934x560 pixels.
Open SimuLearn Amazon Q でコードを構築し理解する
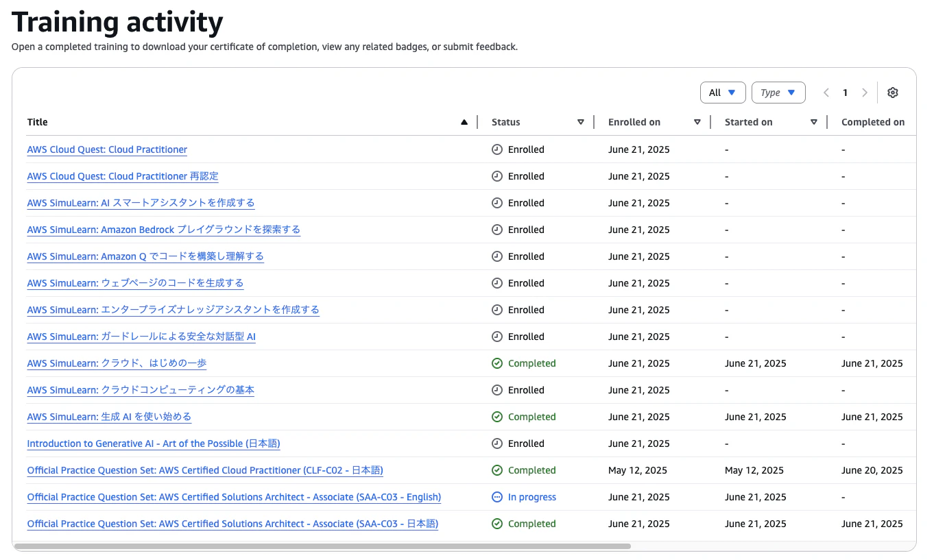pyautogui.click(x=145, y=256)
